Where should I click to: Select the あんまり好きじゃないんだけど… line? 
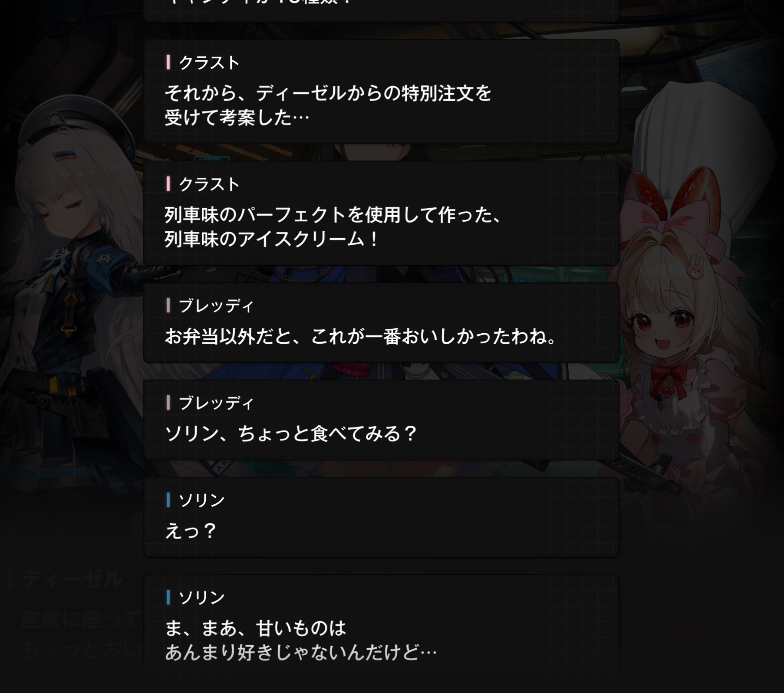tap(301, 652)
